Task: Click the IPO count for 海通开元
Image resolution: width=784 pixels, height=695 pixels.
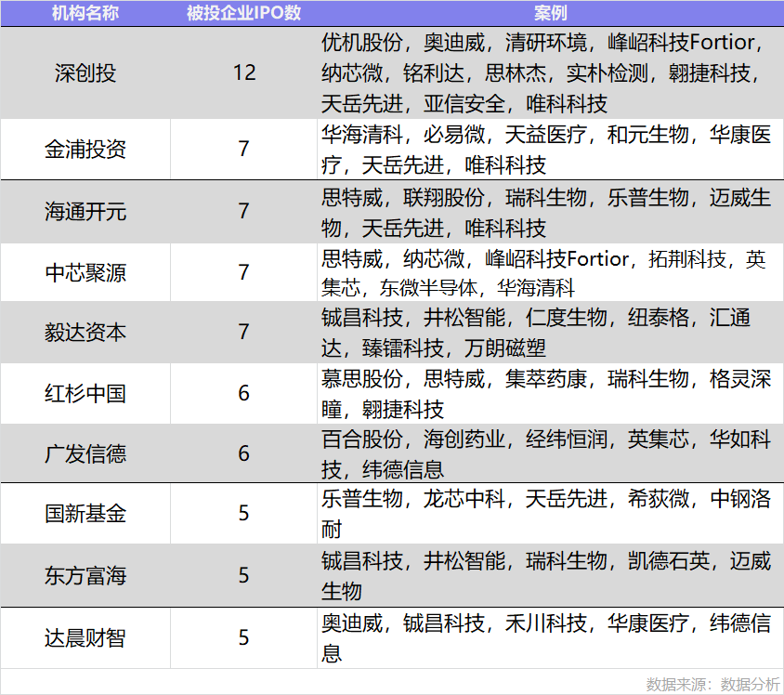Action: (x=243, y=212)
